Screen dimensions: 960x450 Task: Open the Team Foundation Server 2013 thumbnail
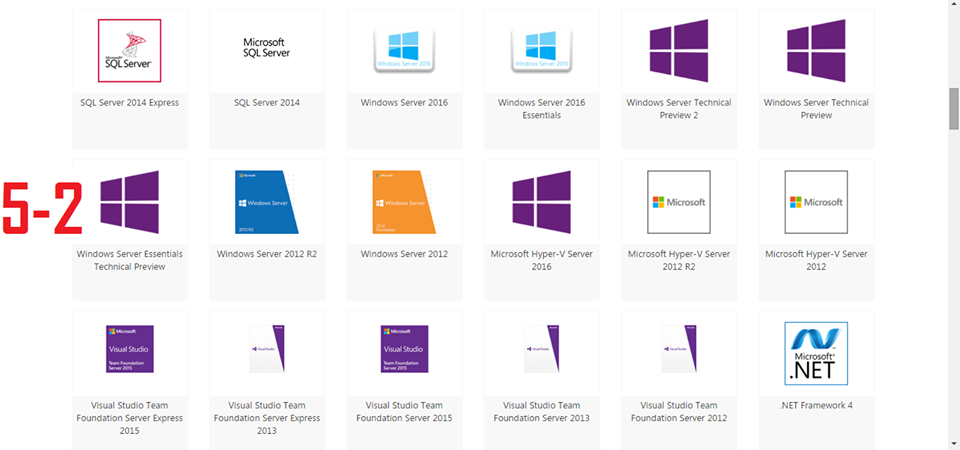point(541,353)
